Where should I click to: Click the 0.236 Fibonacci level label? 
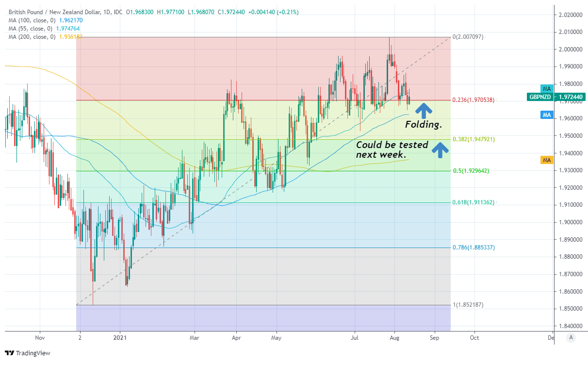point(473,100)
